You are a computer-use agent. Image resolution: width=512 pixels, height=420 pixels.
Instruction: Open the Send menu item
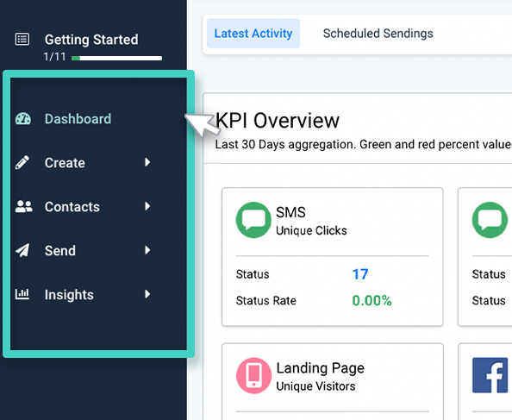coord(60,251)
